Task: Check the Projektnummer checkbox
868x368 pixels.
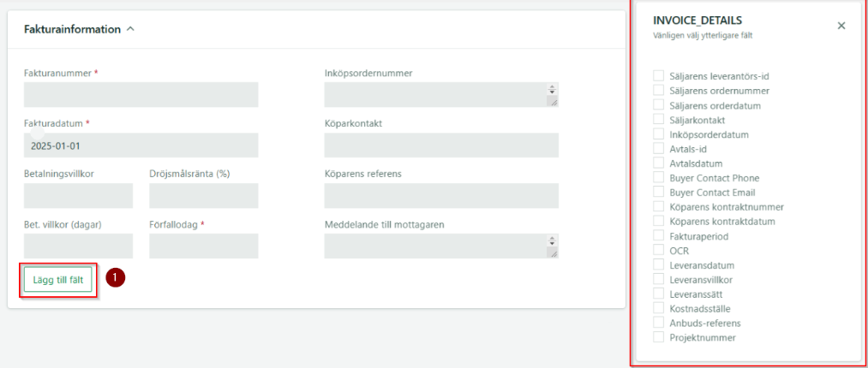Action: (659, 337)
